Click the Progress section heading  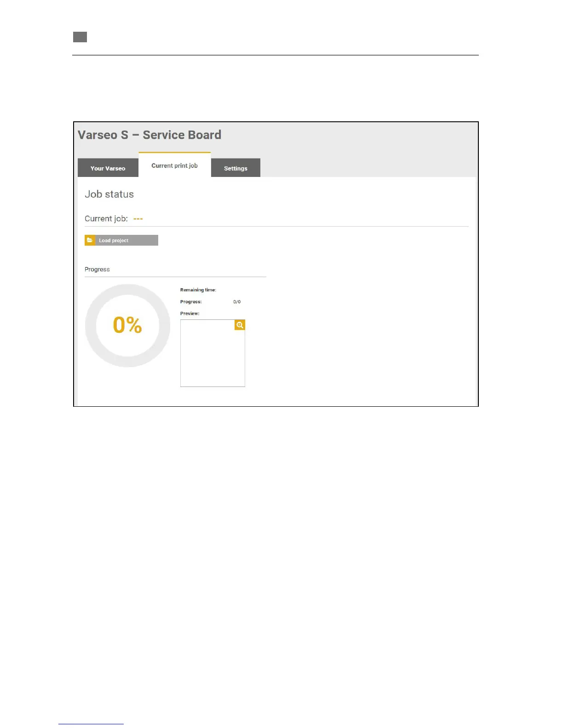tap(97, 269)
